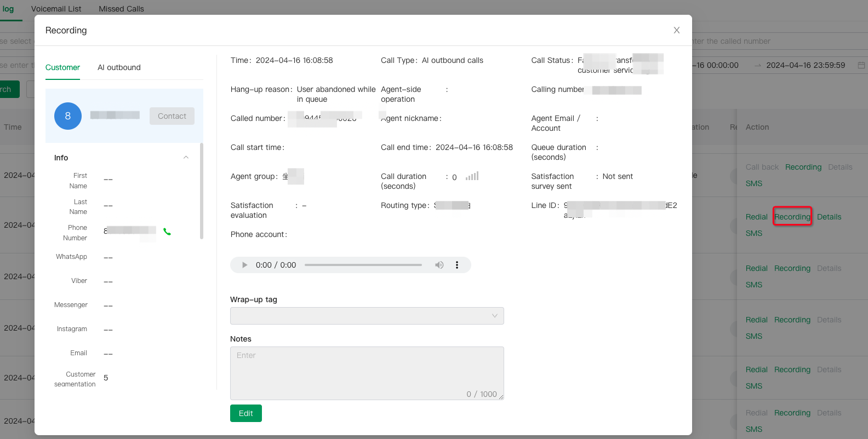
Task: Open audio player more options menu
Action: pyautogui.click(x=457, y=265)
